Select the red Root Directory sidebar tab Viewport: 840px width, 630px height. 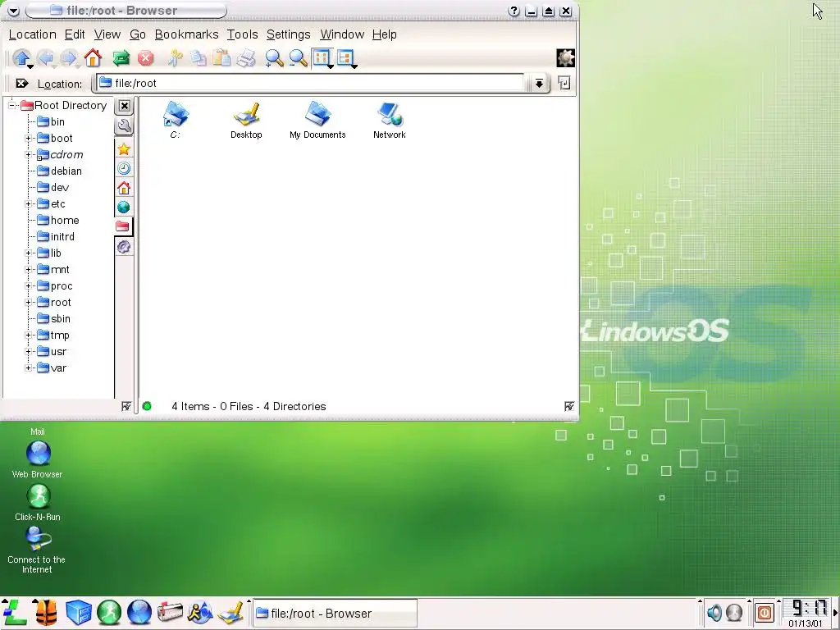[123, 226]
